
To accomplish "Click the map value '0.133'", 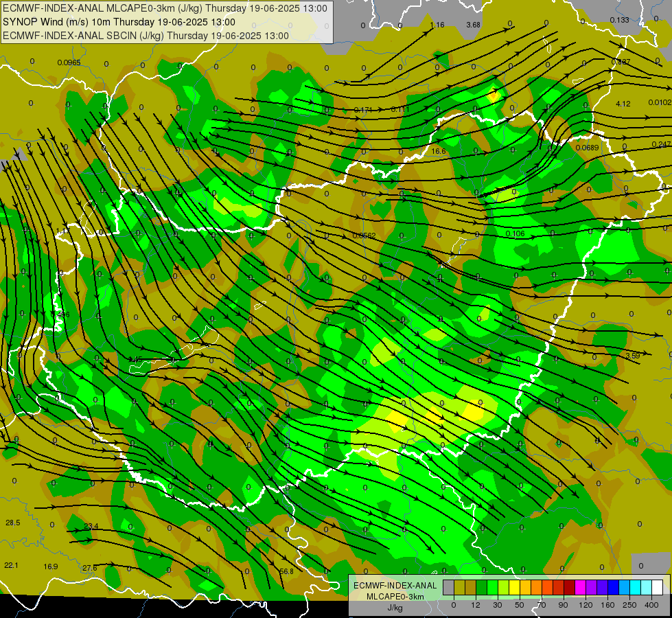I will (619, 20).
